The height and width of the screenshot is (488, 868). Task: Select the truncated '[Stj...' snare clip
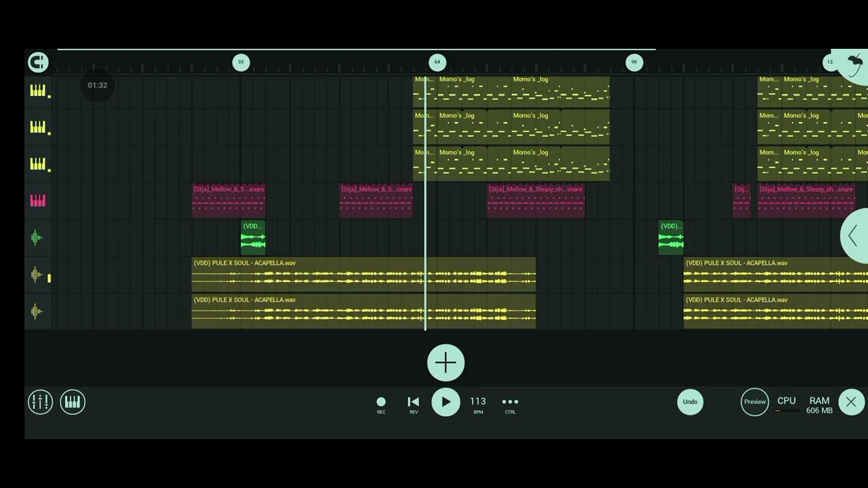[x=741, y=201]
